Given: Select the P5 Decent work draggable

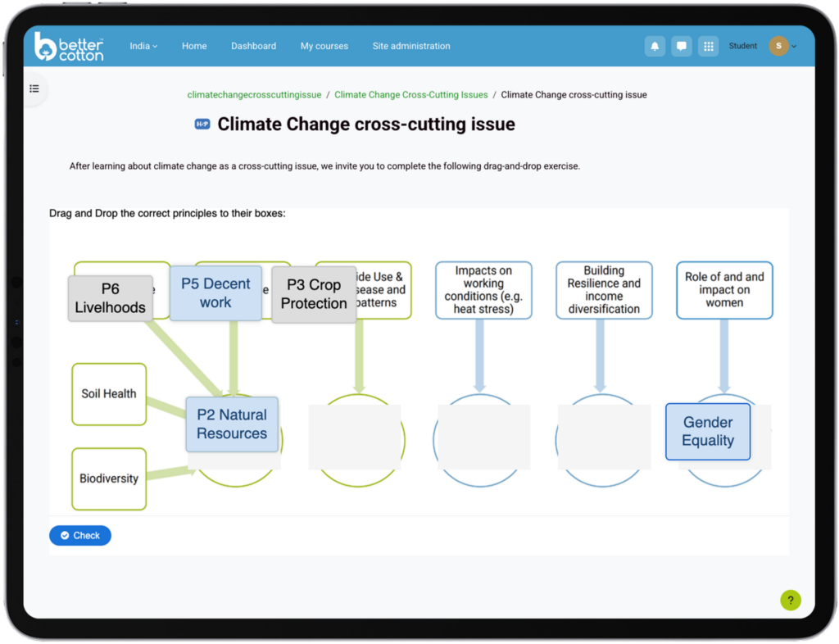Looking at the screenshot, I should pyautogui.click(x=215, y=293).
